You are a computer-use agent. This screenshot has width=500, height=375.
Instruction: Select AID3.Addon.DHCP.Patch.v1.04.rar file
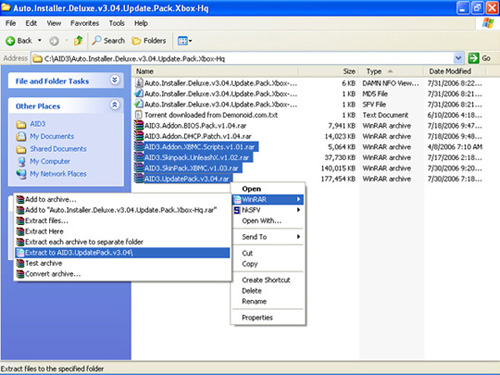[x=198, y=136]
